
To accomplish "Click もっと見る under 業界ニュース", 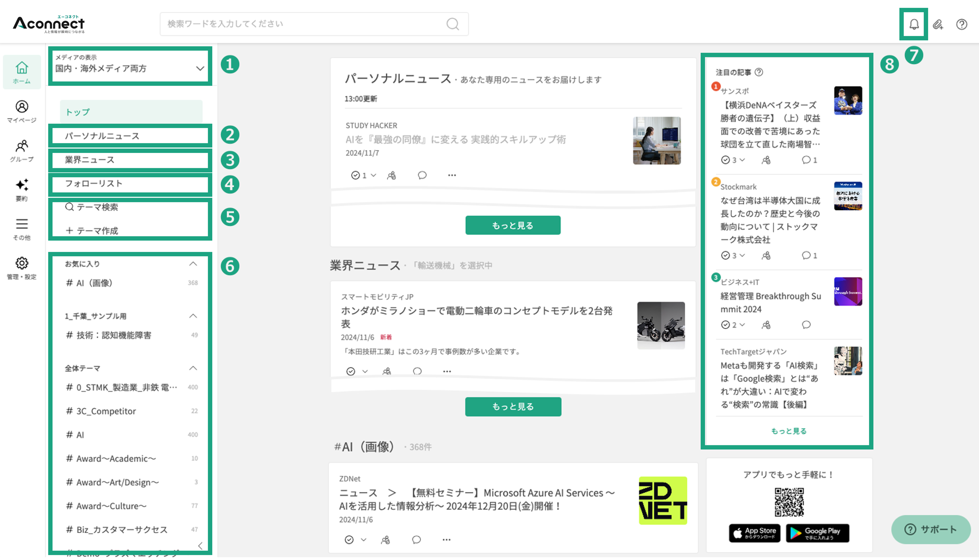I will pyautogui.click(x=513, y=407).
